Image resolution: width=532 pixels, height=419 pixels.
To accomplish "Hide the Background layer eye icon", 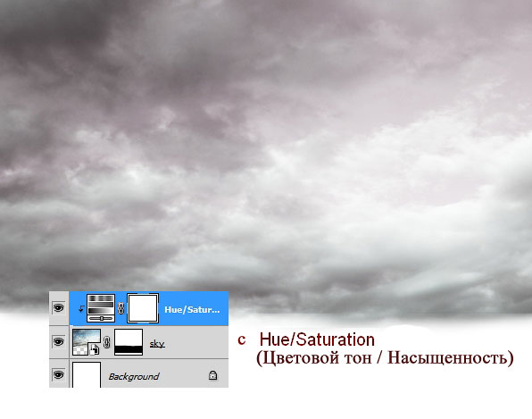I will point(58,374).
